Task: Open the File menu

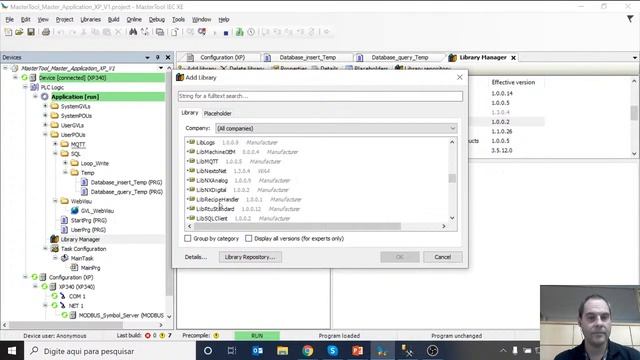Action: [9, 20]
